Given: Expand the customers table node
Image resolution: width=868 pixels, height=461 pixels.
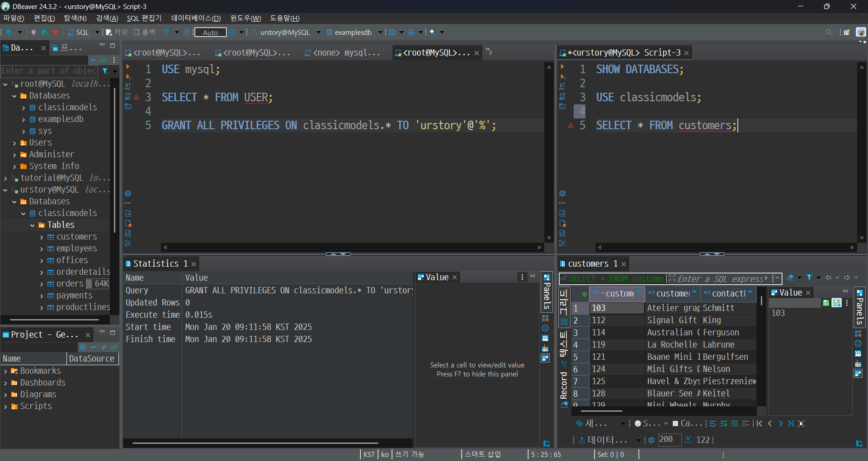Looking at the screenshot, I should click(x=42, y=237).
